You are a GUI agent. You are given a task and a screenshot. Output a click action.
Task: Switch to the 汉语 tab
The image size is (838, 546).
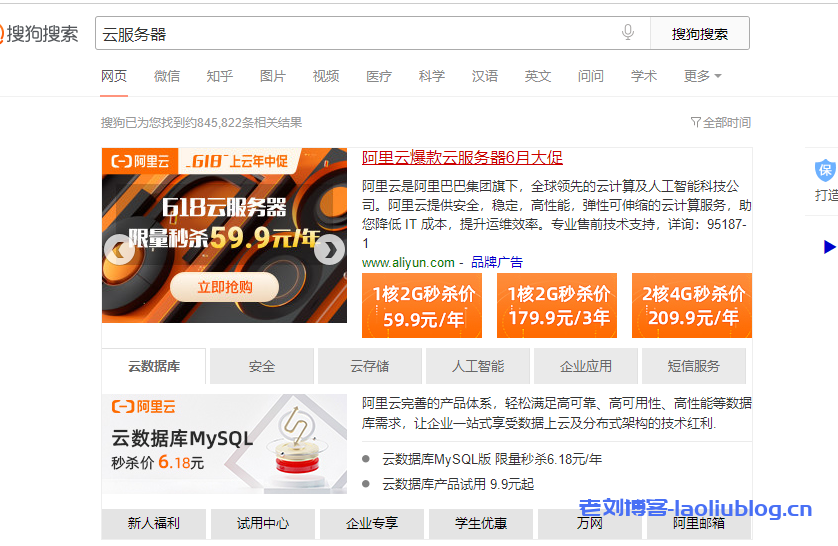485,76
